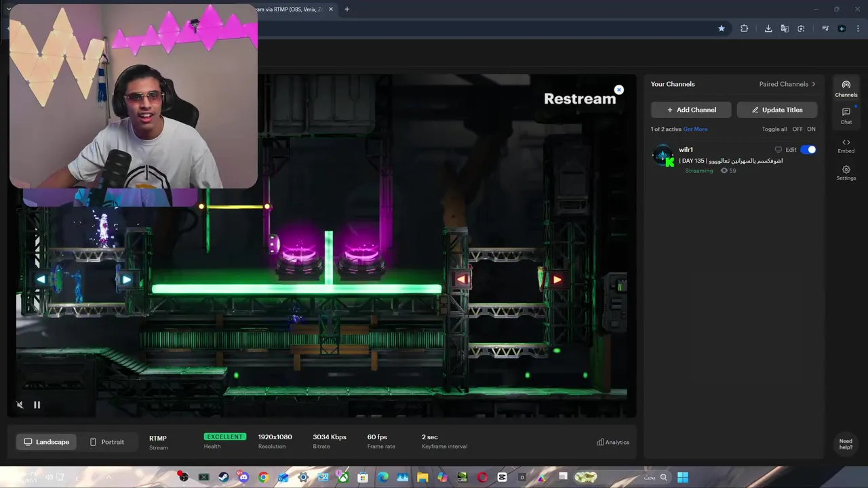The image size is (868, 488).
Task: Close the Restream preview overlay
Action: click(618, 89)
